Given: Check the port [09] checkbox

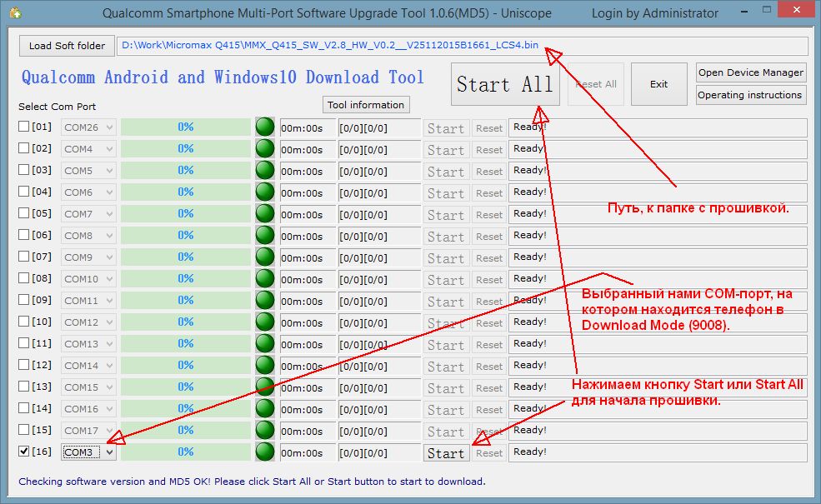Looking at the screenshot, I should tap(23, 299).
